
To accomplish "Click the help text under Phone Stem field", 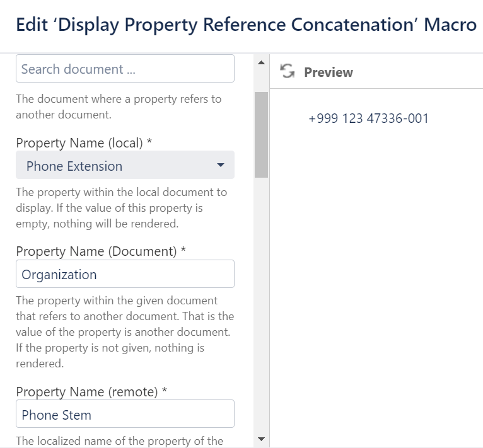I will (120, 440).
